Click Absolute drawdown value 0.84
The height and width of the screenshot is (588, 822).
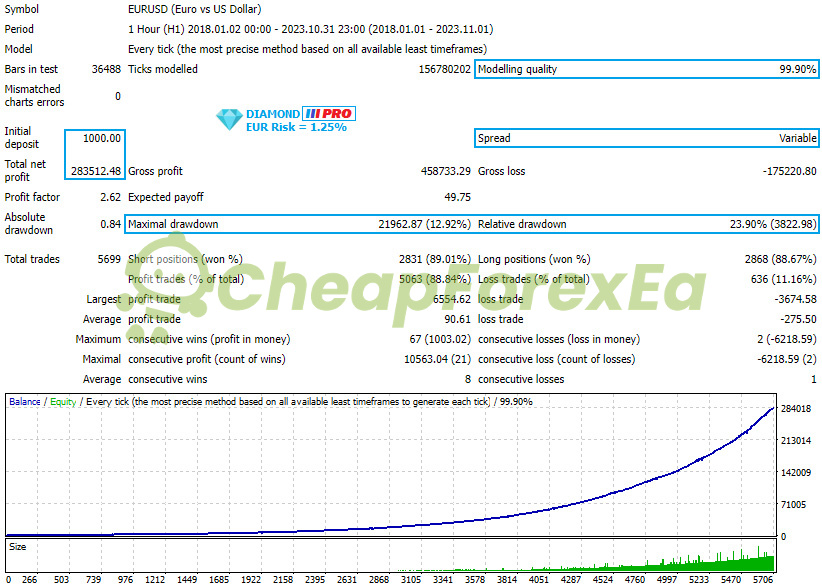[110, 224]
